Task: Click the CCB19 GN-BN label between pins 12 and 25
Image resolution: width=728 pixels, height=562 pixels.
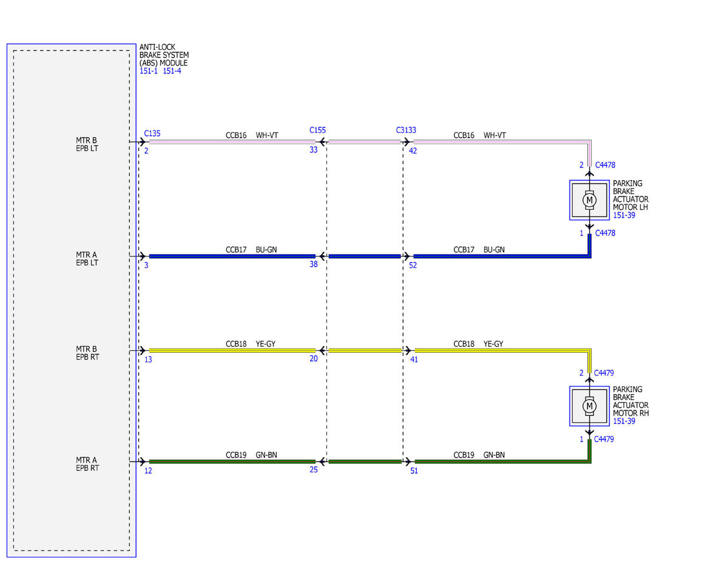Action: 252,455
